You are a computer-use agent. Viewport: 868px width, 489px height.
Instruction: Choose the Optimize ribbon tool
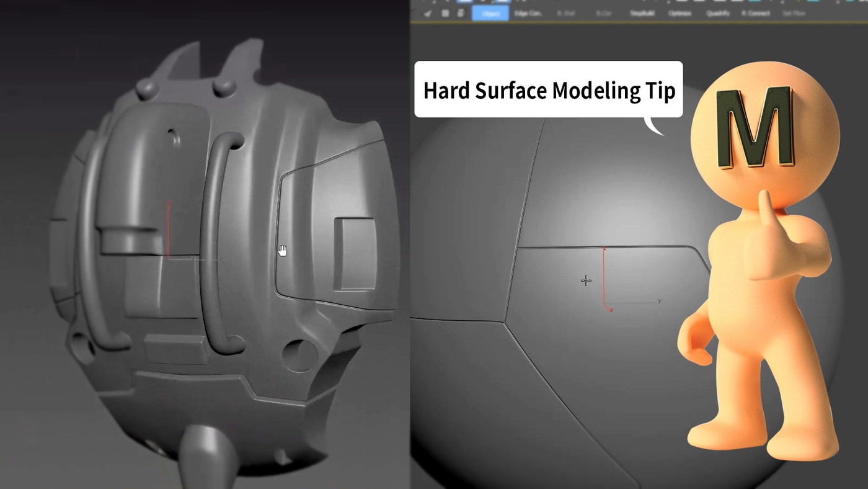[680, 13]
